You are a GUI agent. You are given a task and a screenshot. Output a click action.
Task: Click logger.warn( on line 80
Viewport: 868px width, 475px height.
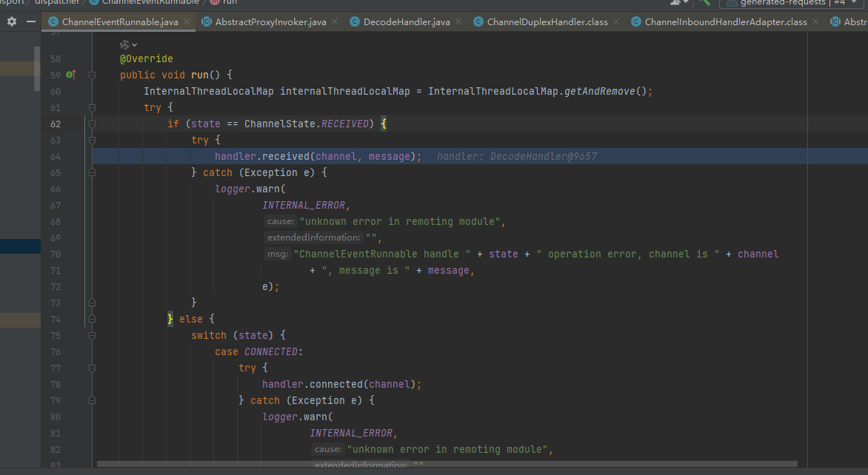click(297, 417)
